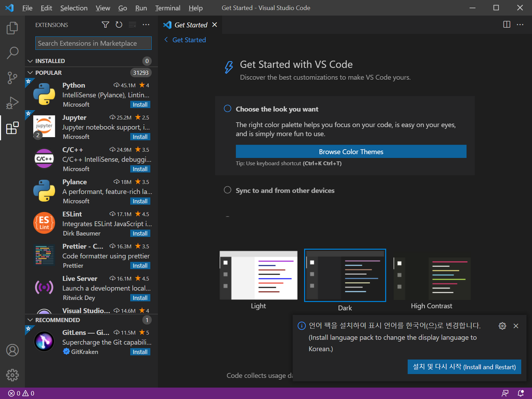This screenshot has width=532, height=399.
Task: Open the Manage gear in activity bar
Action: 12,375
